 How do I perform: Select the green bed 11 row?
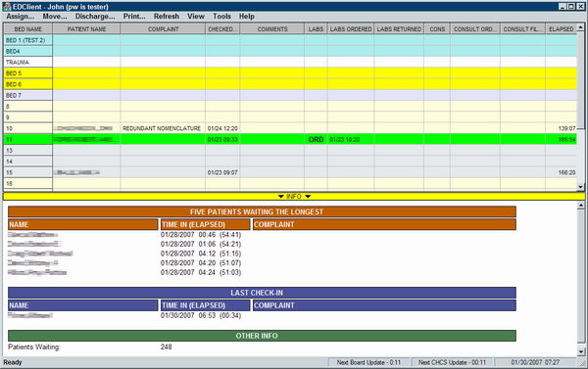point(290,139)
